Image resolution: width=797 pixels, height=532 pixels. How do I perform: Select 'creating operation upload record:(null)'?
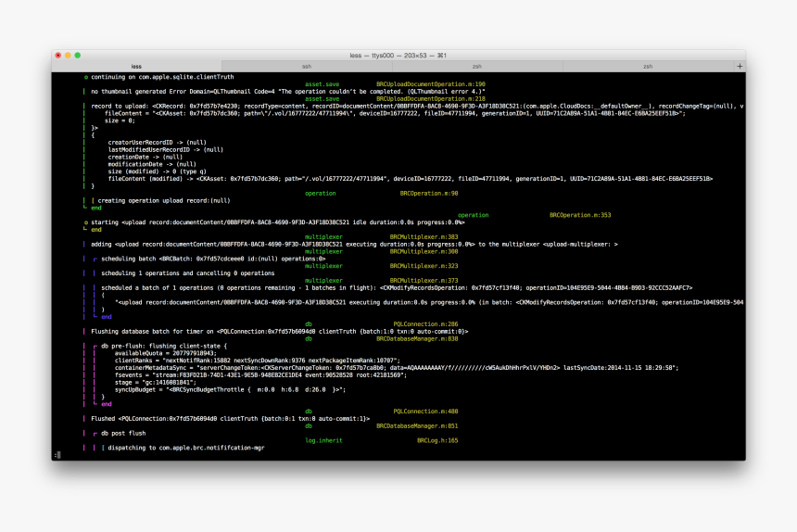pos(164,201)
